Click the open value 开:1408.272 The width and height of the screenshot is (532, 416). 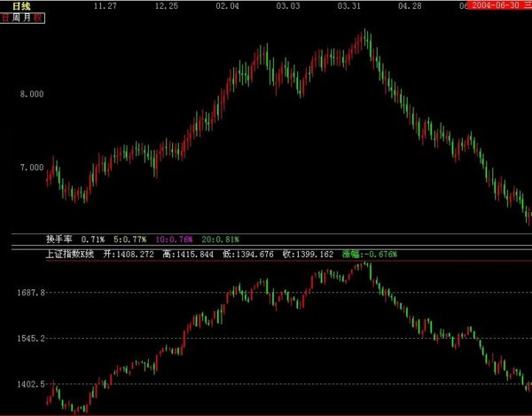[129, 254]
